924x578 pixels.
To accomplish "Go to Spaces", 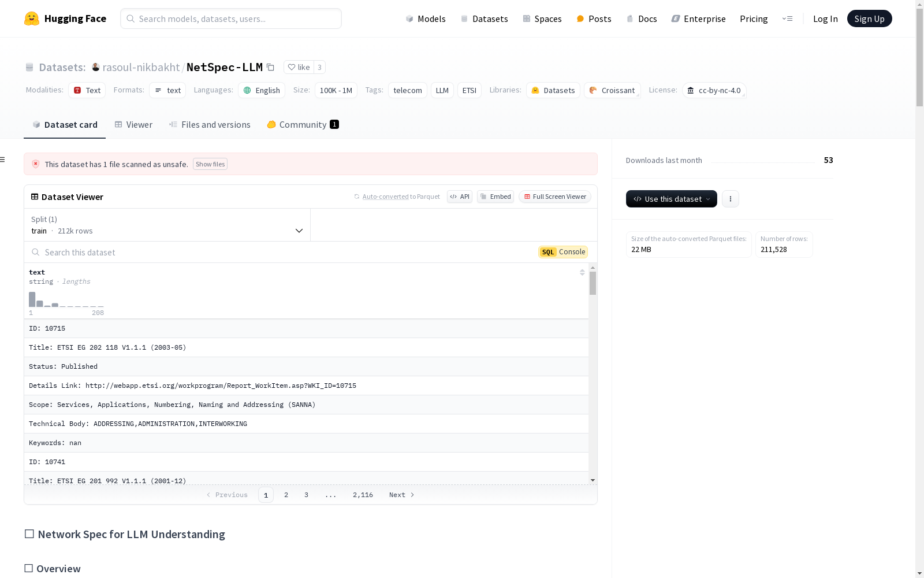I will point(542,18).
